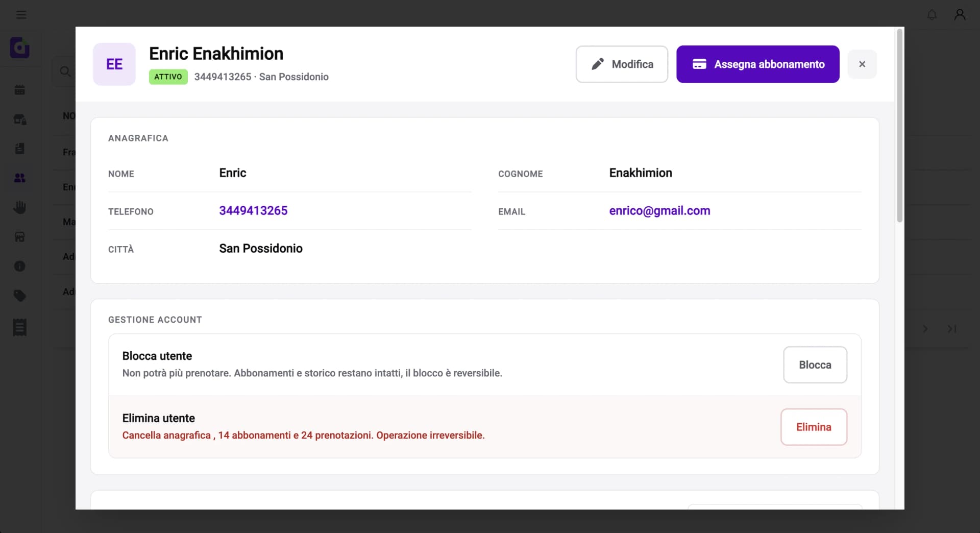Open the document list sidebar icon
Viewport: 980px width, 533px height.
[x=20, y=149]
